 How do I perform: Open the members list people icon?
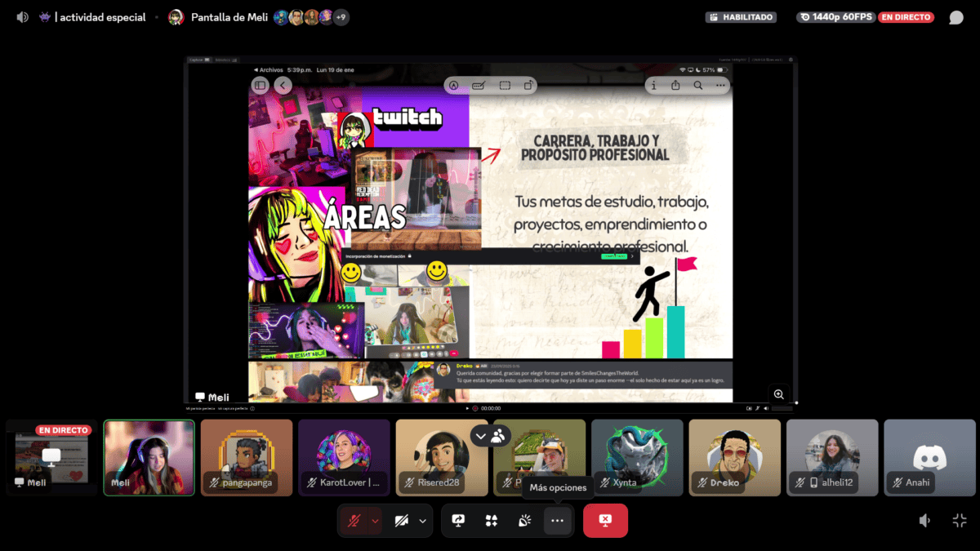[x=497, y=436]
